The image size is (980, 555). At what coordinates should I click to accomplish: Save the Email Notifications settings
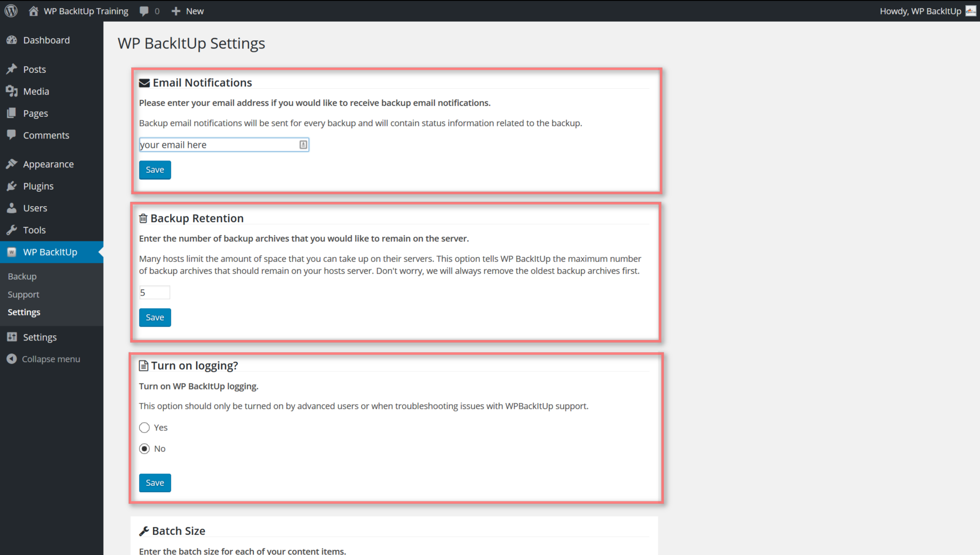(x=155, y=170)
